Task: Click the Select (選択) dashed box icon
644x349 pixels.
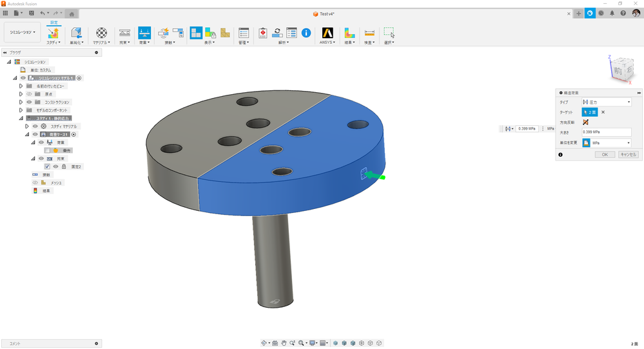Action: coord(389,33)
